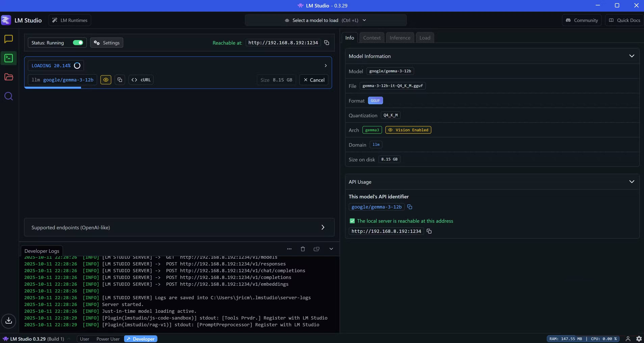Open the My Models folder icon
644x343 pixels.
(x=9, y=77)
